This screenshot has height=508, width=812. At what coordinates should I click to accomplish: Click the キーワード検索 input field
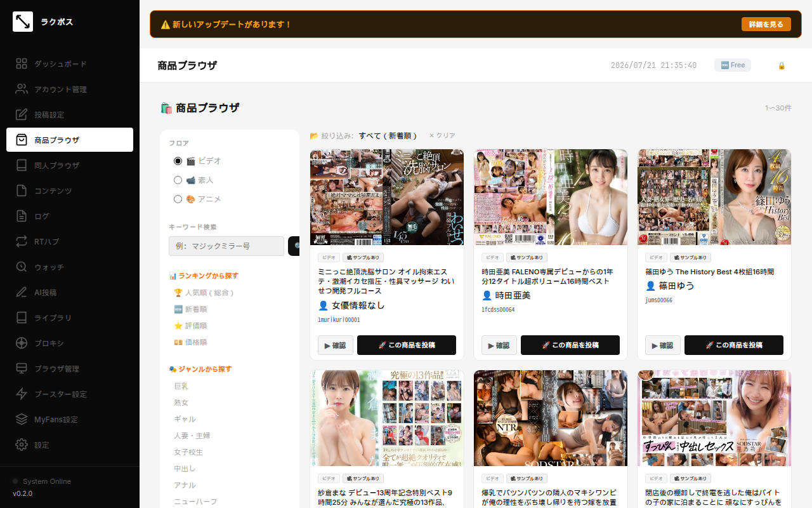pos(226,246)
